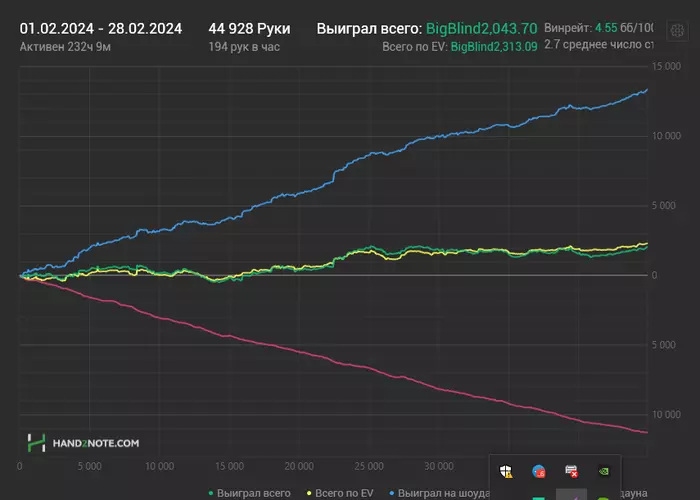Image resolution: width=700 pixels, height=500 pixels.
Task: Open blue tray icon with red badge
Action: pos(539,471)
